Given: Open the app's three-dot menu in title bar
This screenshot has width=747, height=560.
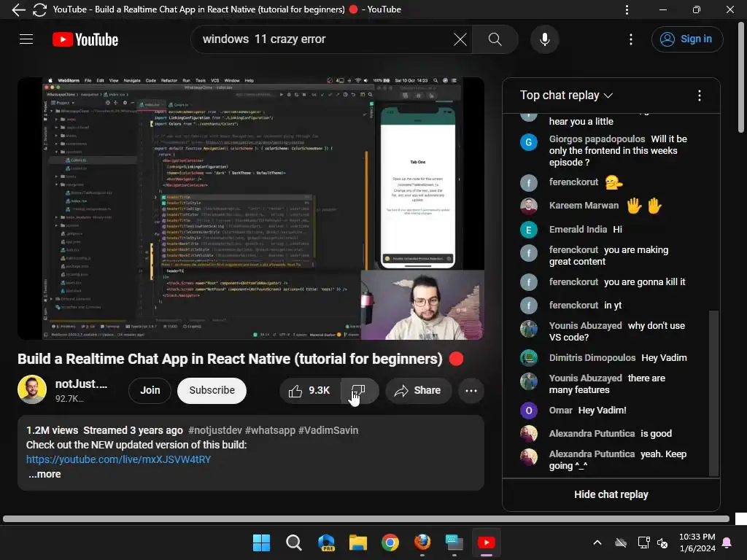Looking at the screenshot, I should tap(627, 9).
